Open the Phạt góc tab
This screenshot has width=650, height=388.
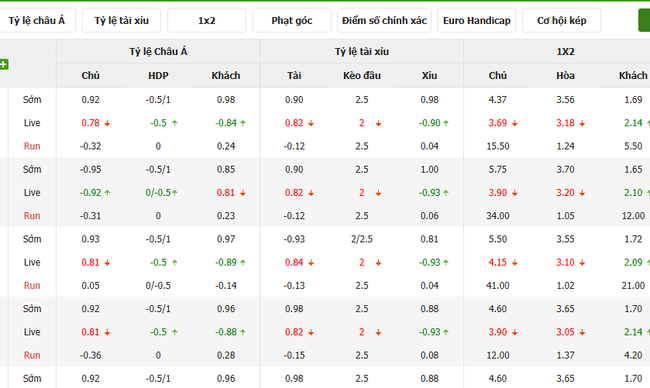(x=292, y=20)
